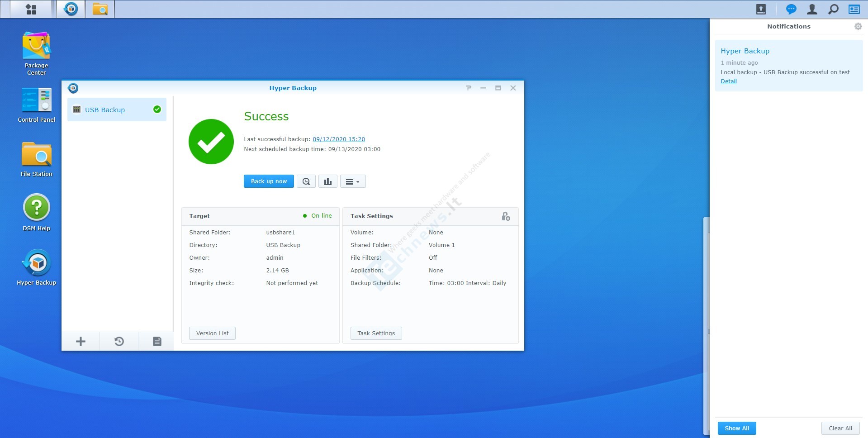The width and height of the screenshot is (868, 438).
Task: Open Hyper Backup window help question mark
Action: tap(469, 88)
